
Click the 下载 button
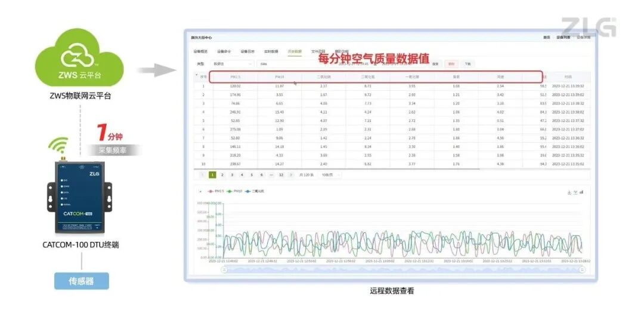[467, 63]
